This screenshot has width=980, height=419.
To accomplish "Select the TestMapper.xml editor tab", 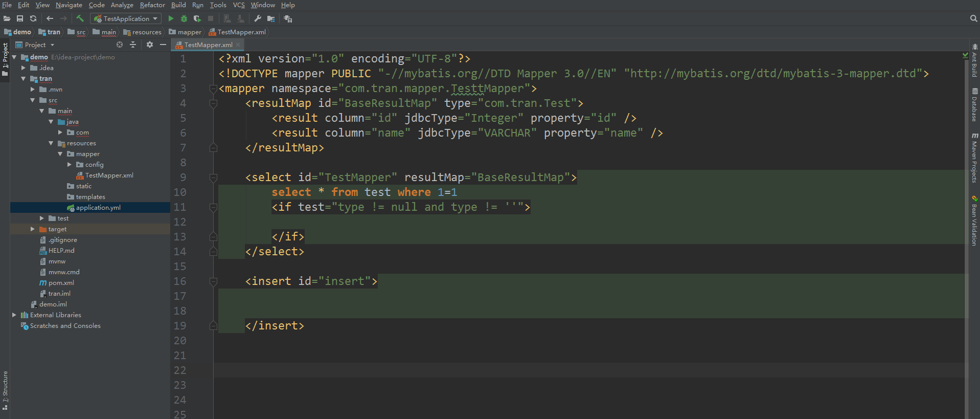I will pyautogui.click(x=208, y=45).
